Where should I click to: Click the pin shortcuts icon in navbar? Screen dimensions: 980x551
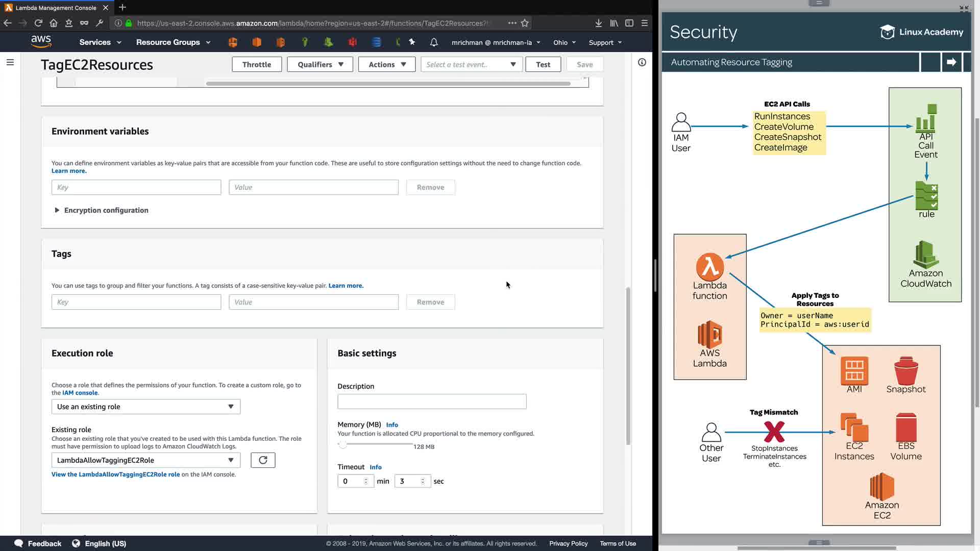click(x=412, y=42)
